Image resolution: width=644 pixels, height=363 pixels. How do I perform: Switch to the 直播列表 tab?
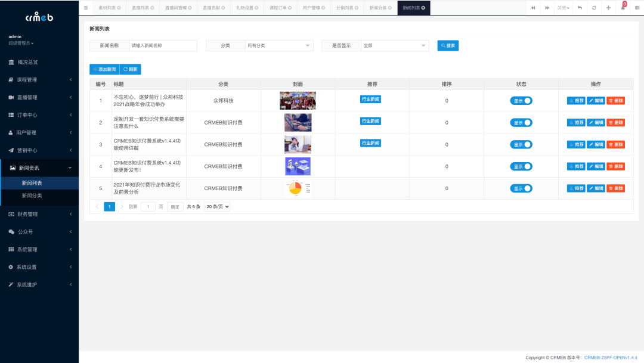pos(140,8)
